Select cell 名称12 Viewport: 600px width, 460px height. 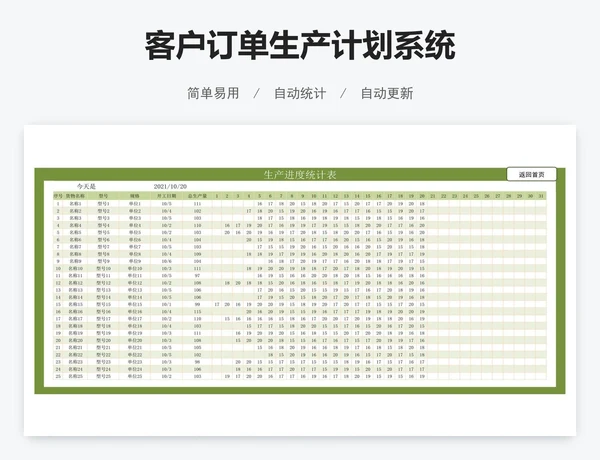[75, 283]
